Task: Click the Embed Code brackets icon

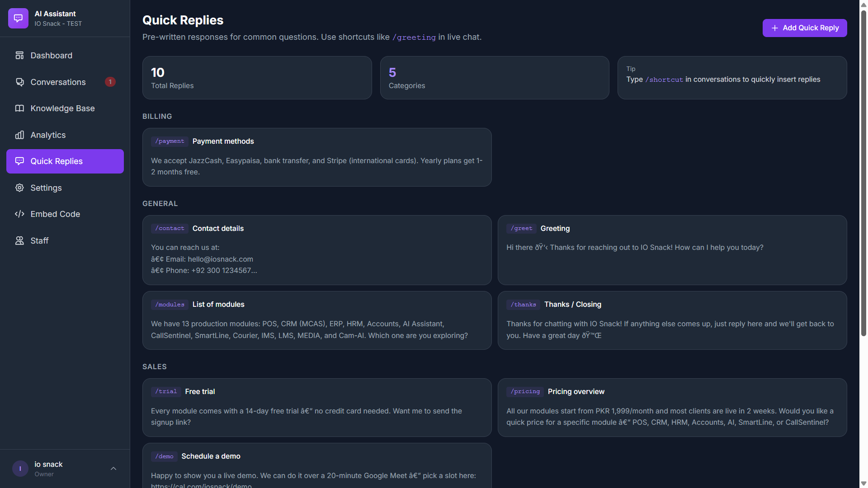Action: [x=19, y=214]
